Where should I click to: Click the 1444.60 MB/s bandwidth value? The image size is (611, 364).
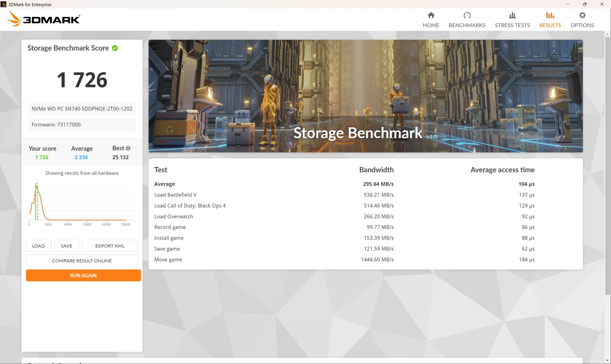377,260
